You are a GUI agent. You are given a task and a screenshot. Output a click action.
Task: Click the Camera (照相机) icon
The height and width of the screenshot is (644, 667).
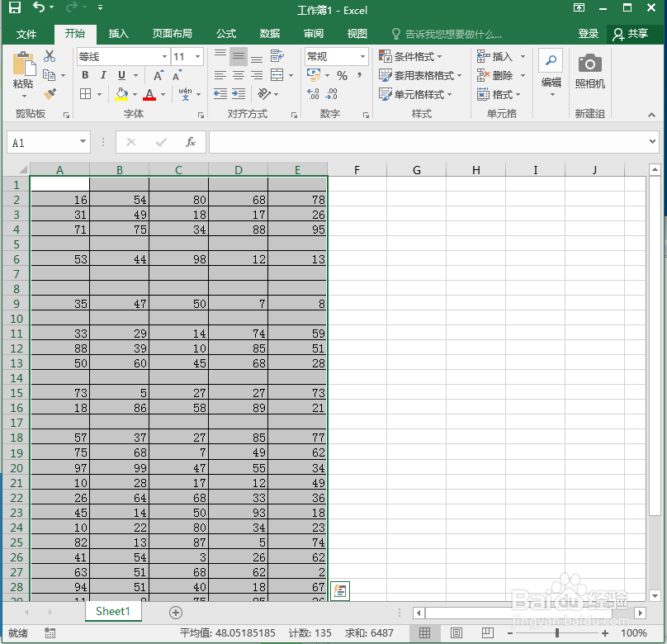click(x=590, y=64)
